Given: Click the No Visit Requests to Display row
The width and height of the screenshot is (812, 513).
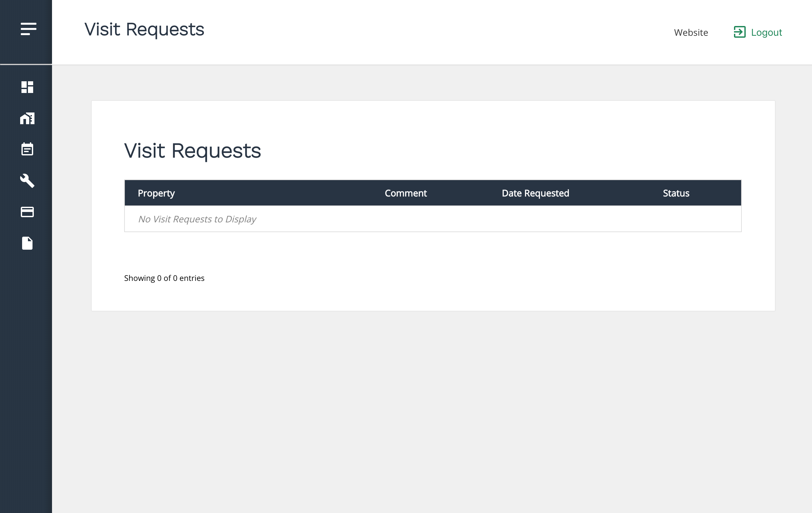Looking at the screenshot, I should (x=433, y=219).
